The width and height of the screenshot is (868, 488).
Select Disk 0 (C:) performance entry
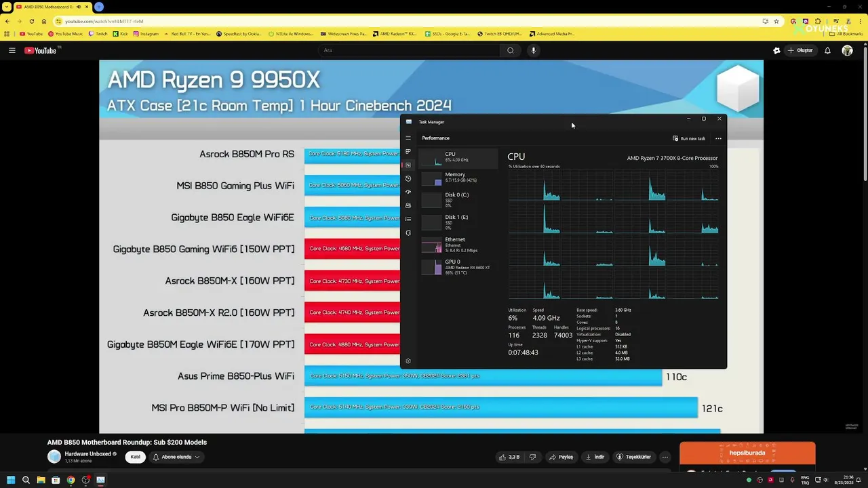458,200
